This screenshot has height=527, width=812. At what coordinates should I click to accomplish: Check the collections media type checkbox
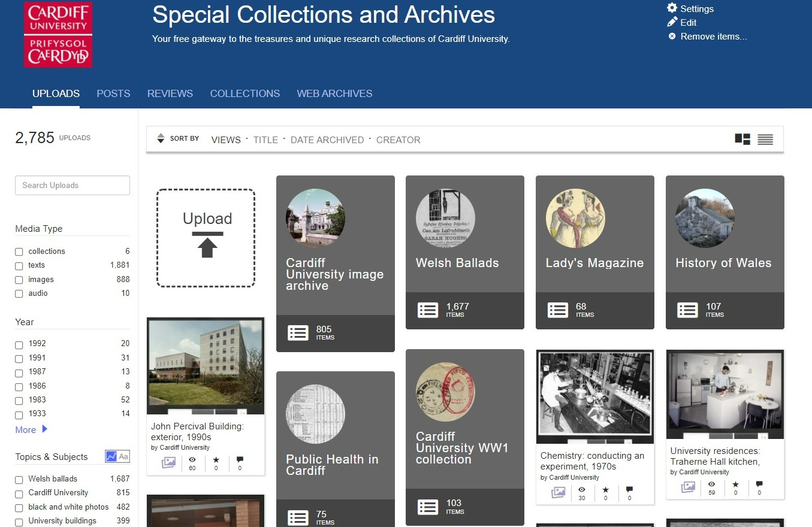tap(19, 252)
